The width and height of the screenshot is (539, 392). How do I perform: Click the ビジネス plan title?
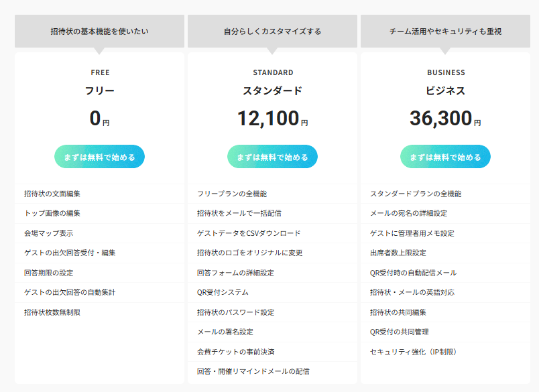click(x=445, y=91)
